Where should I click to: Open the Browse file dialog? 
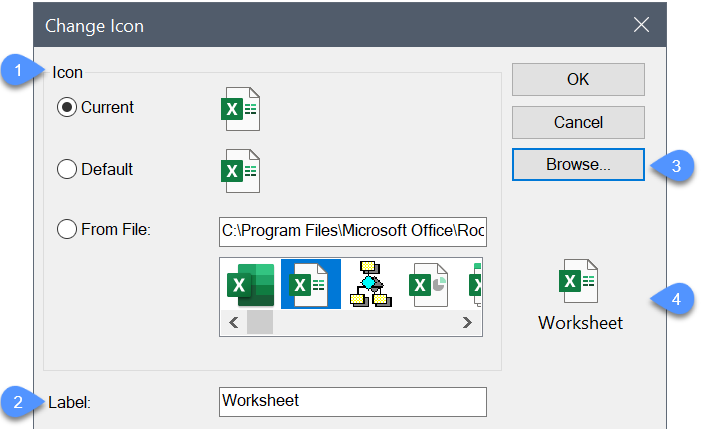point(578,165)
